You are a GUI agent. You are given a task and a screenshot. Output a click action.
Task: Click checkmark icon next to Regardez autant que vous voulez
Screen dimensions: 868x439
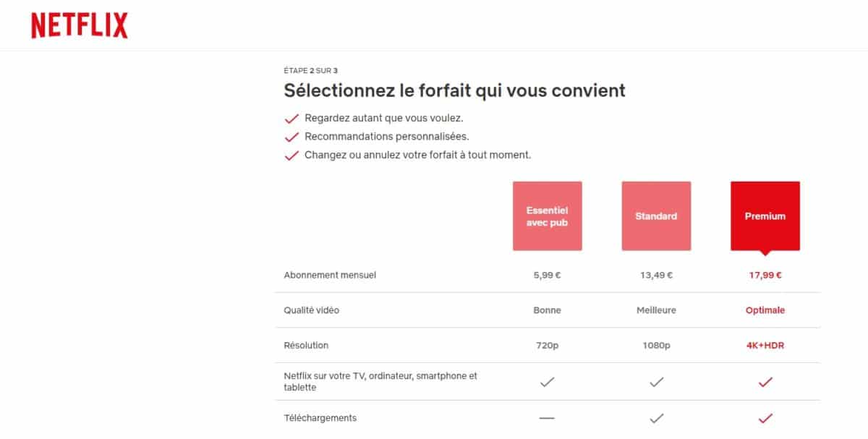tap(292, 119)
